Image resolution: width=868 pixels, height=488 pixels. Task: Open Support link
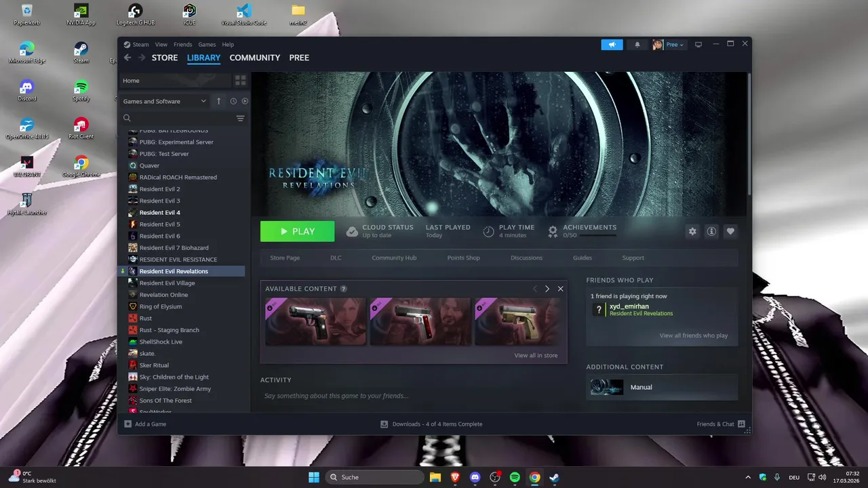click(633, 258)
